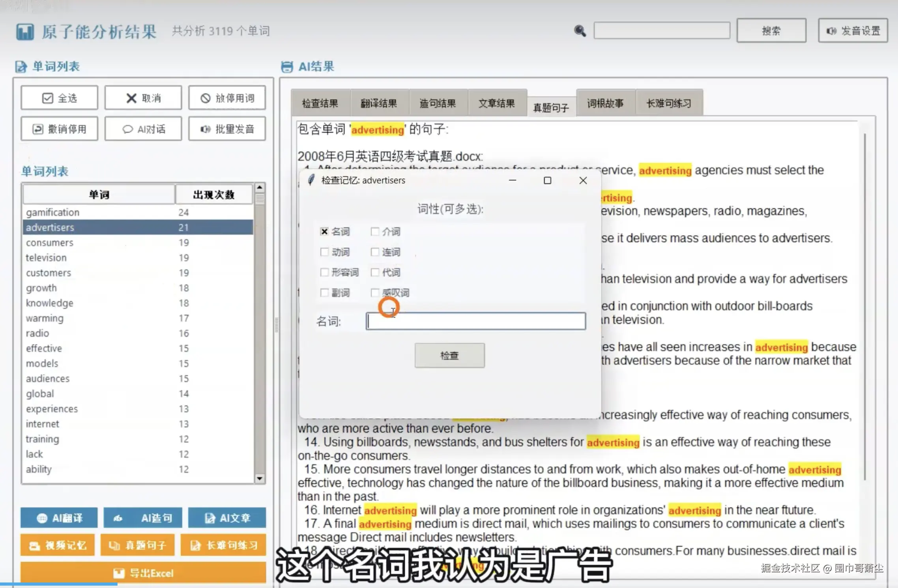Click word list scrollbar down arrow

tap(260, 479)
